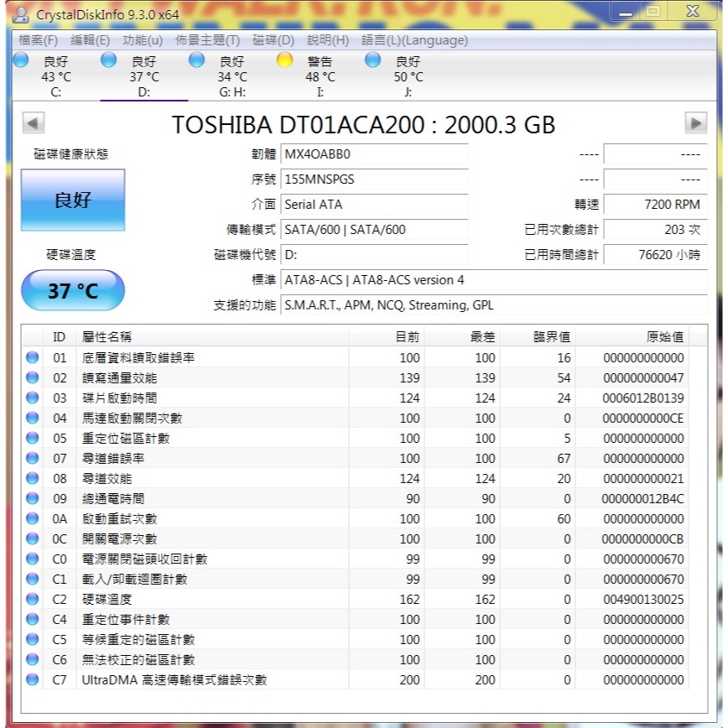The width and height of the screenshot is (728, 728).
Task: Click the Serial ATA interface field
Action: click(x=374, y=205)
